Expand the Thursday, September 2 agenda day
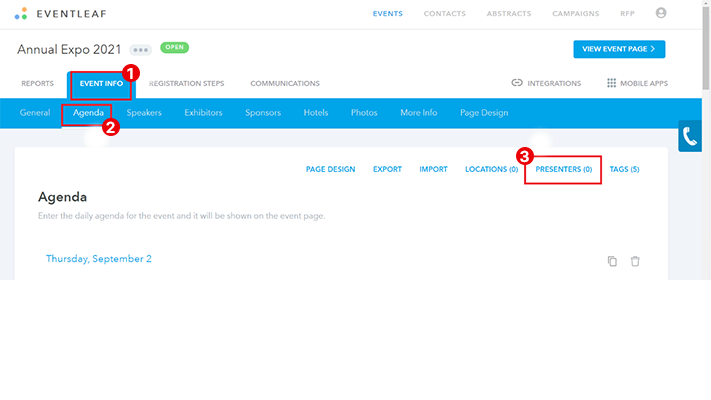This screenshot has width=711, height=400. (99, 259)
